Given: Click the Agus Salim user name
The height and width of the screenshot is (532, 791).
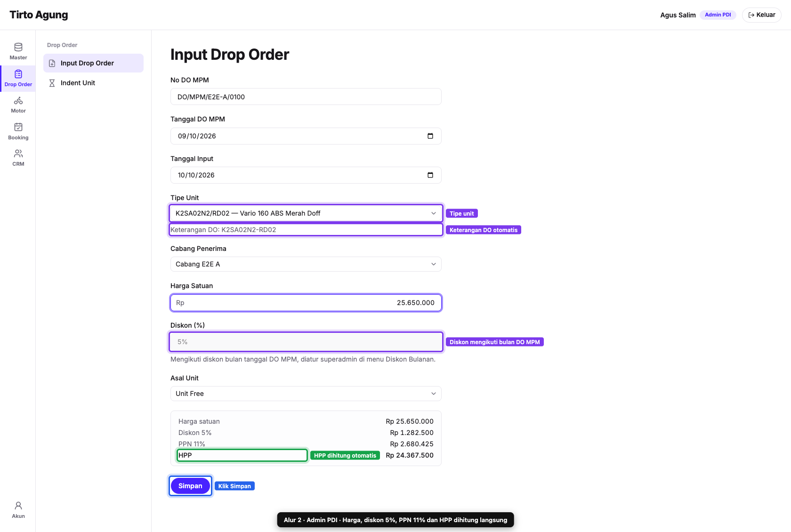Looking at the screenshot, I should pos(678,15).
